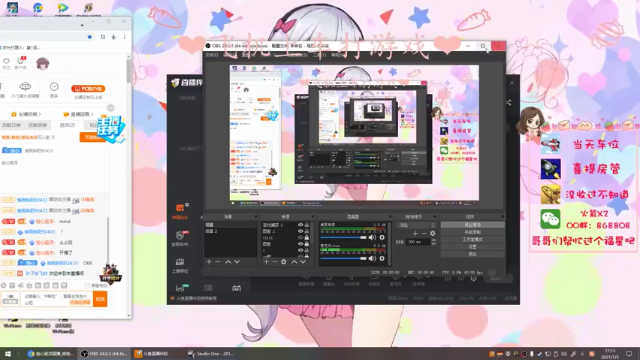Open the scene transition type dropdown
Screen dimensions: 640x360
click(x=416, y=225)
